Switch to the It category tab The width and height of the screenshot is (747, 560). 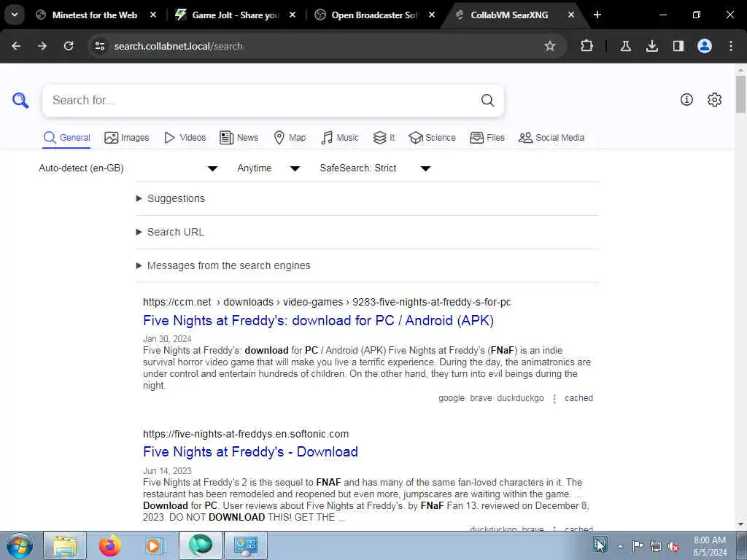pos(384,138)
